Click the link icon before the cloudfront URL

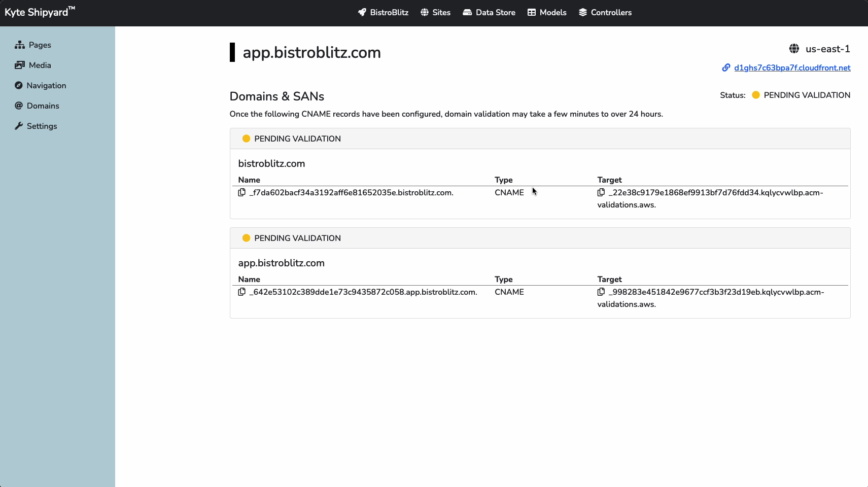726,67
